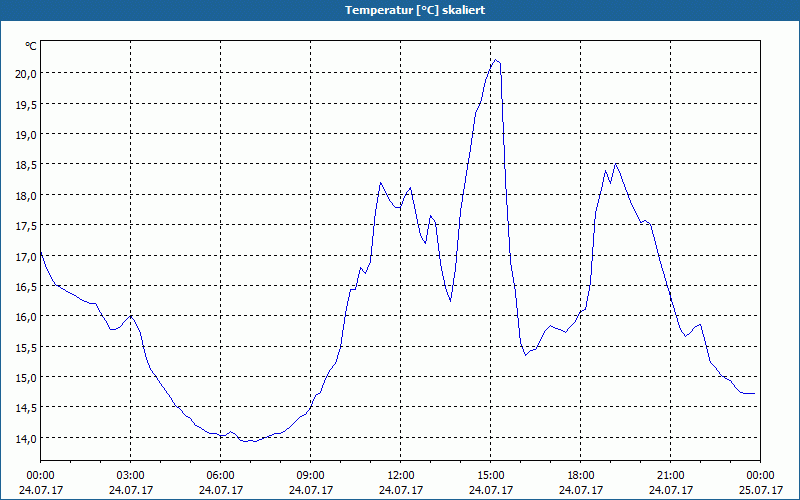Click the °C unit label
Viewport: 800px width, 500px height.
pos(31,46)
